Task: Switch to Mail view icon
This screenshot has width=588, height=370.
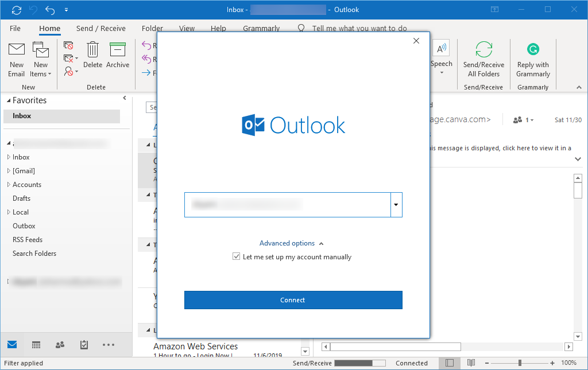Action: (x=12, y=345)
